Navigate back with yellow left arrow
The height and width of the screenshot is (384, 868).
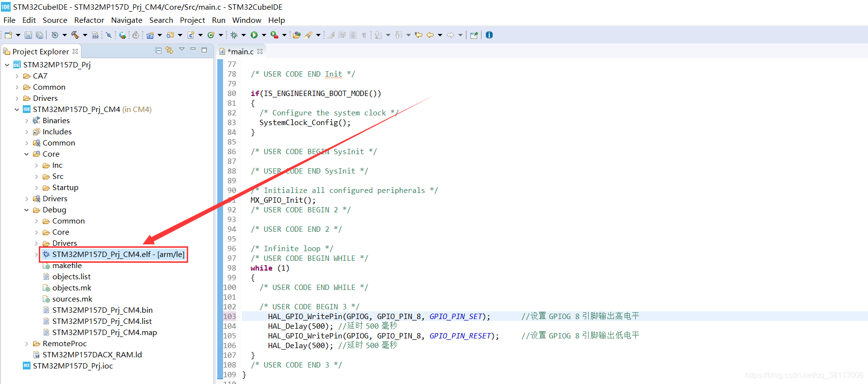point(430,35)
